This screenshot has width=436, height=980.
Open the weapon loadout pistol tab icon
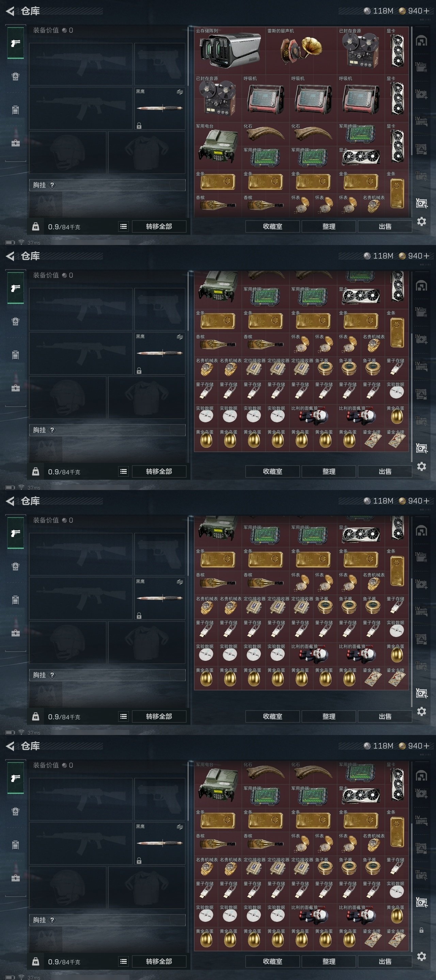(x=16, y=43)
